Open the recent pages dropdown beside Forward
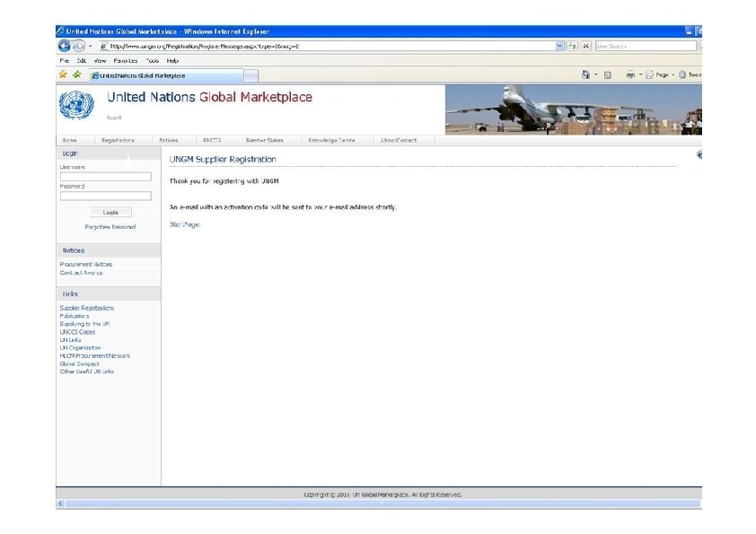Viewport: 756px width, 534px height. tap(90, 47)
